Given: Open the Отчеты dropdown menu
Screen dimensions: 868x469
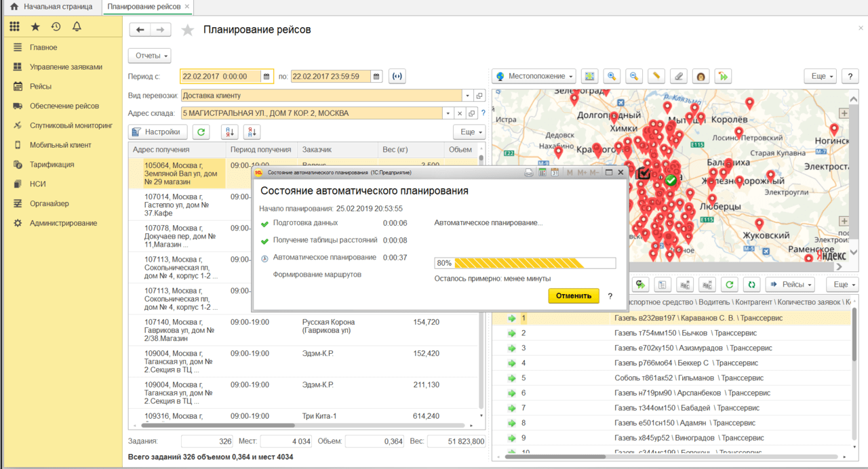Looking at the screenshot, I should pos(149,56).
